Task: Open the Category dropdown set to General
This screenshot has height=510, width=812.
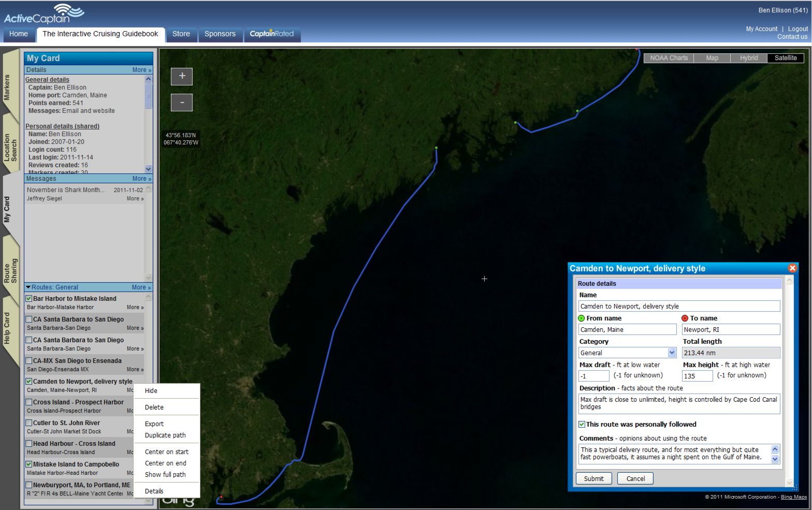Action: click(627, 353)
